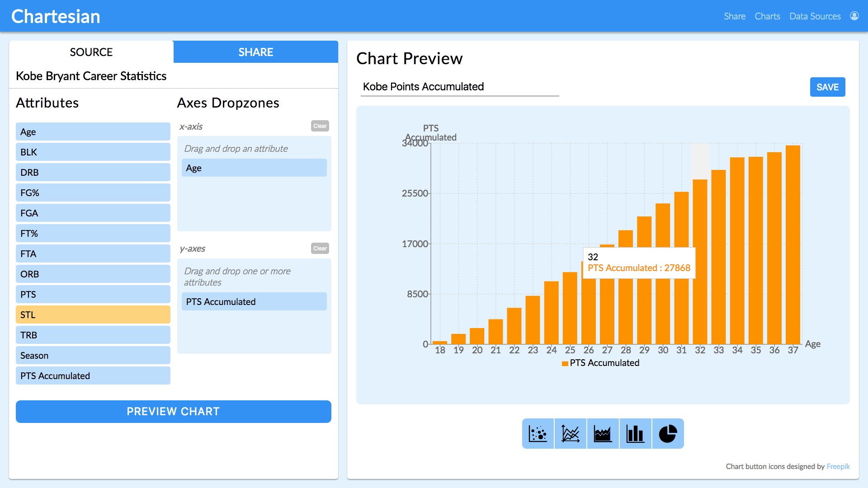This screenshot has width=868, height=488.
Task: Select the highlighted STL attribute
Action: pyautogui.click(x=93, y=314)
